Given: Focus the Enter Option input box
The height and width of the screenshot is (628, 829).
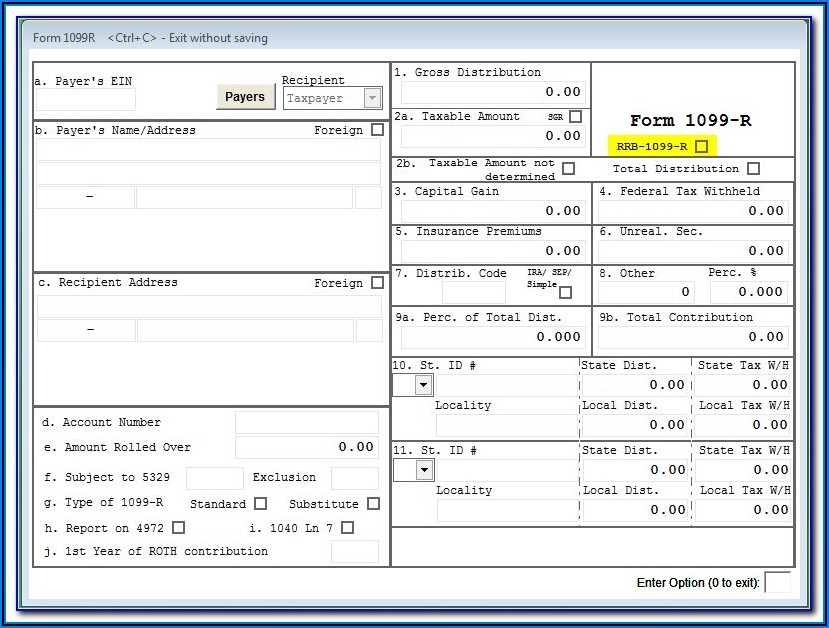Looking at the screenshot, I should click(777, 583).
